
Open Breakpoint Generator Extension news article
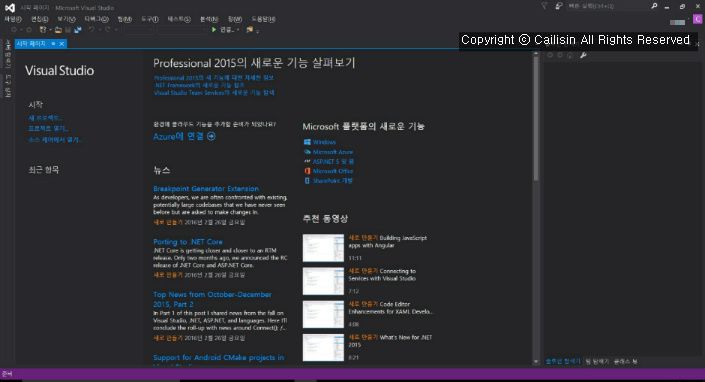pos(206,189)
